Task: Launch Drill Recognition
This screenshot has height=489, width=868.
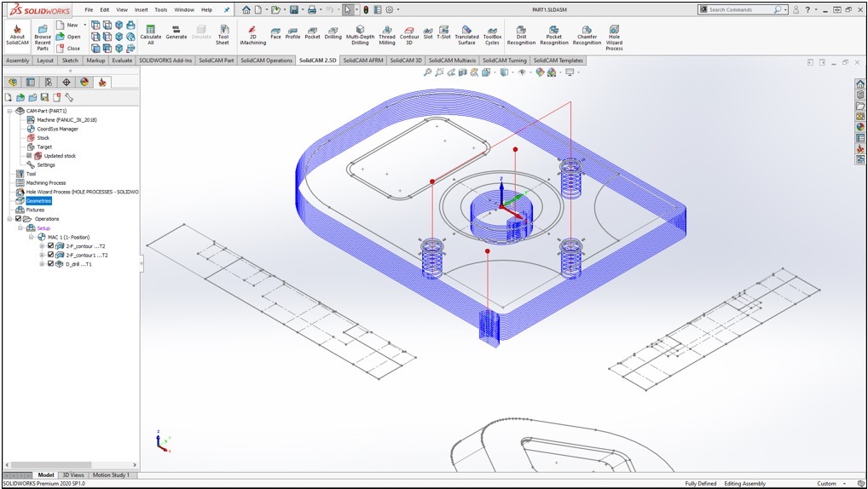Action: pyautogui.click(x=522, y=35)
